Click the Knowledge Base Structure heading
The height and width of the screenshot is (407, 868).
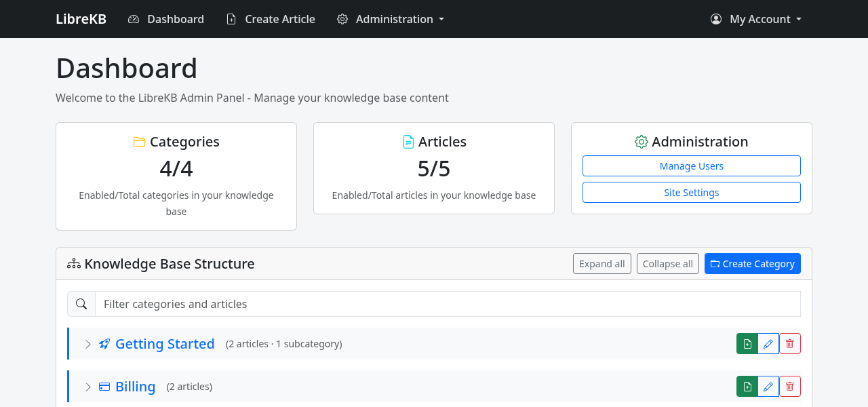click(170, 264)
